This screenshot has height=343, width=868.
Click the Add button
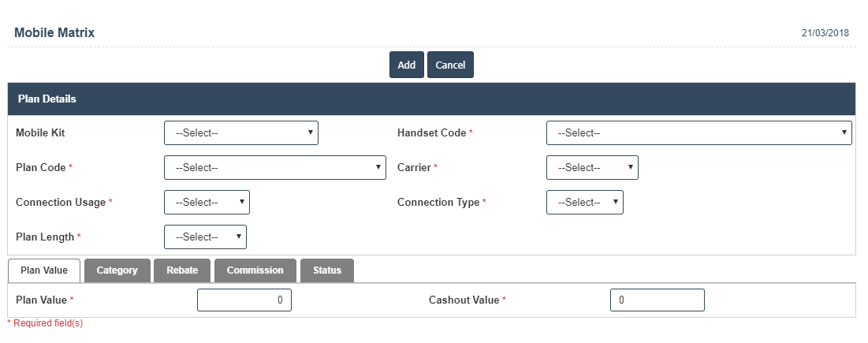click(x=406, y=65)
